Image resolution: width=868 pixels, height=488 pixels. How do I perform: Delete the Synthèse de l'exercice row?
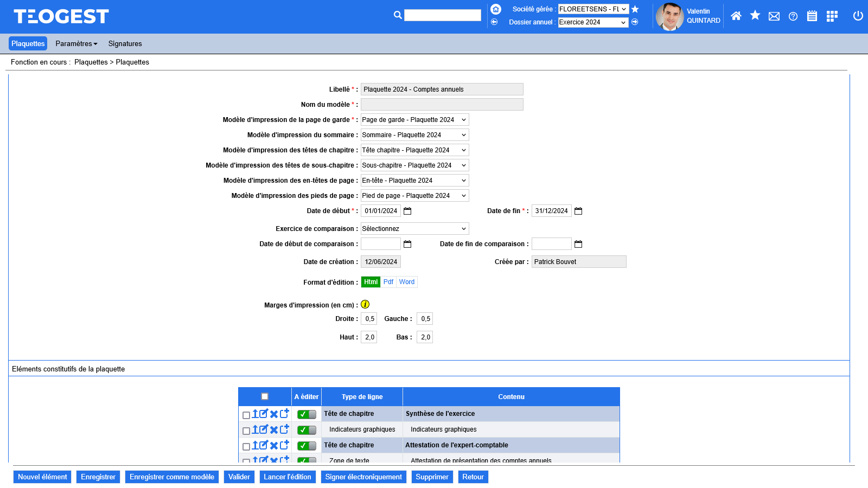[x=274, y=414]
